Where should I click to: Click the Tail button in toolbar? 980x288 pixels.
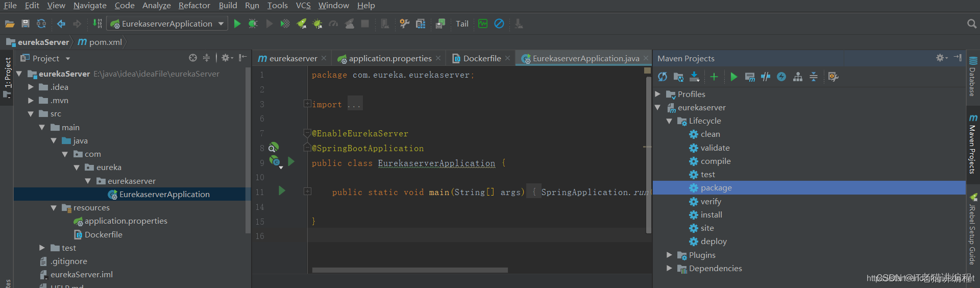pos(462,23)
